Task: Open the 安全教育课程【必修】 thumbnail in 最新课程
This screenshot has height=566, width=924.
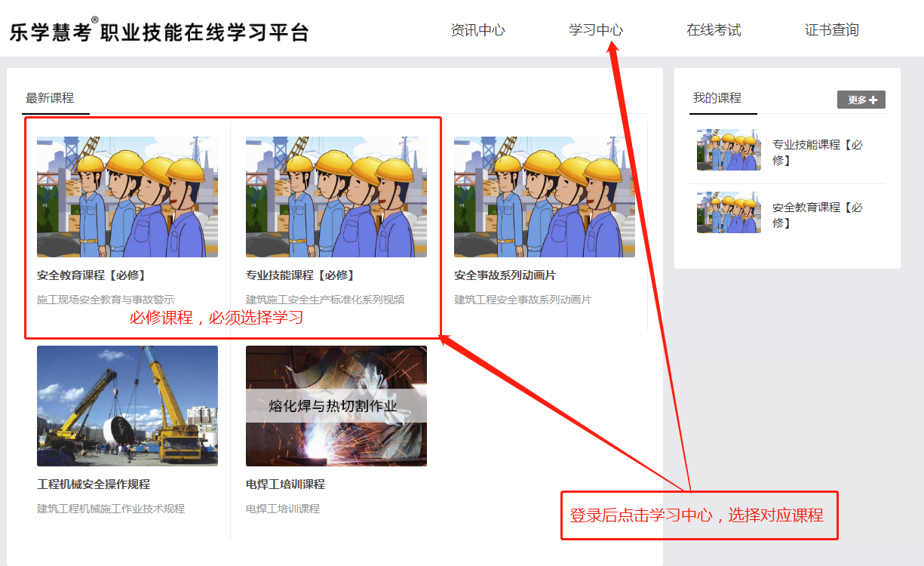Action: [x=127, y=197]
